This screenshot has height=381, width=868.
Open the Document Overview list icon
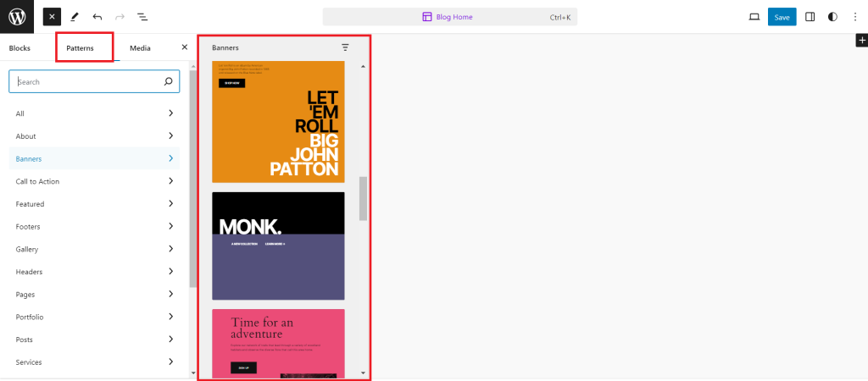coord(142,17)
